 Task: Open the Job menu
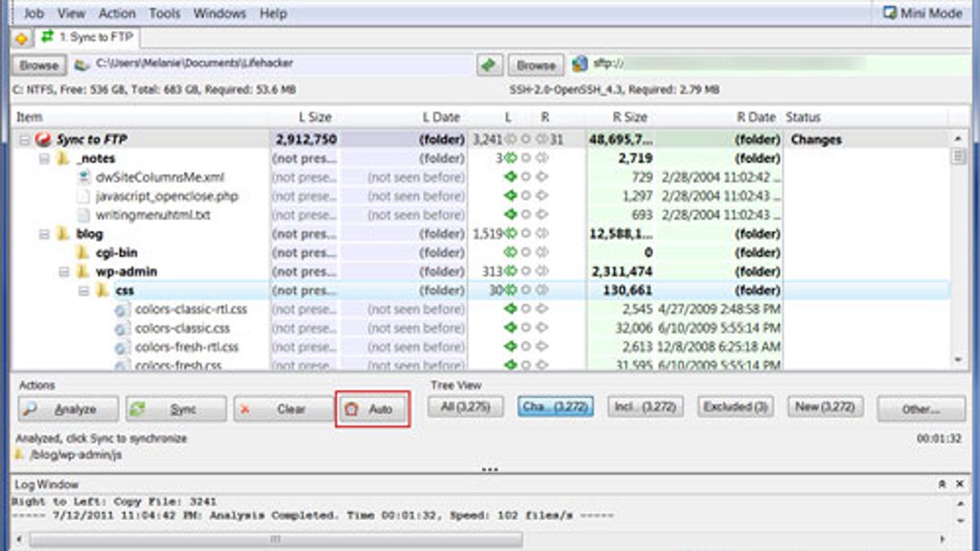pyautogui.click(x=33, y=13)
